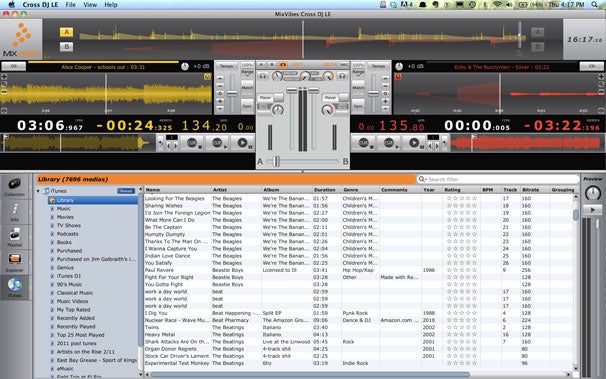Click the magnifier icon on deck A waveform

(4, 84)
